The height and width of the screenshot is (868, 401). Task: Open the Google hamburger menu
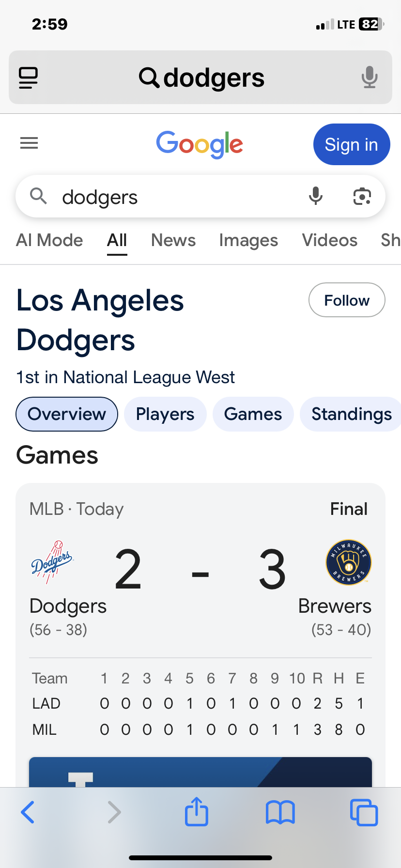[x=29, y=143]
